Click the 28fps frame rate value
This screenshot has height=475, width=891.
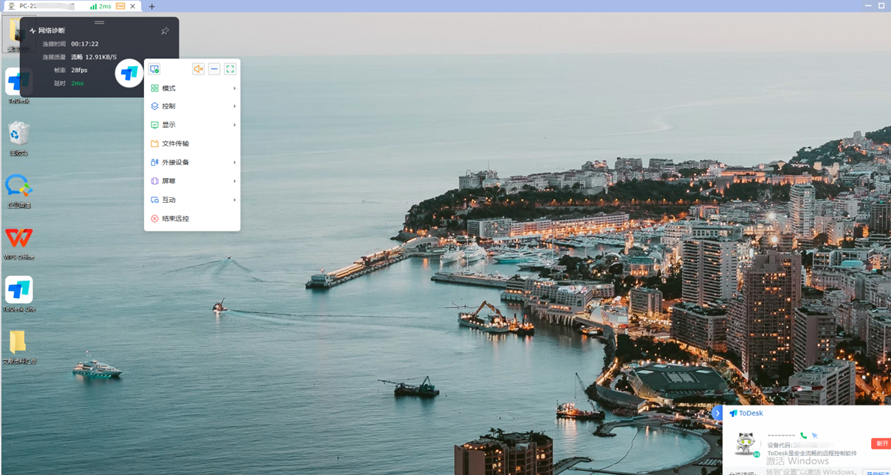79,70
